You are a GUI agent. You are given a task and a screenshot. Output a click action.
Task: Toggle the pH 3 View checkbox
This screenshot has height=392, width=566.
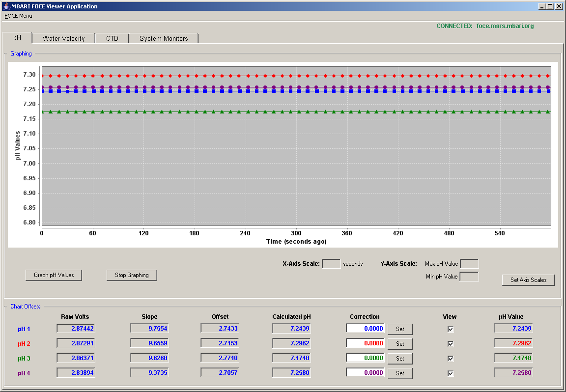451,359
